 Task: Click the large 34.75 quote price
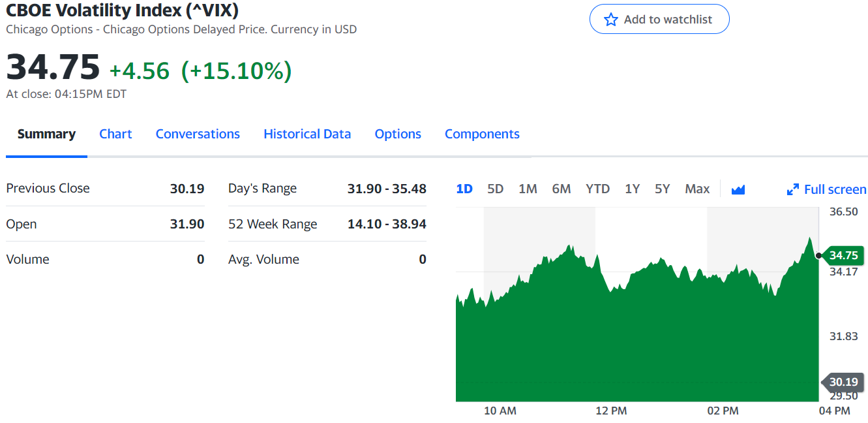pos(53,67)
